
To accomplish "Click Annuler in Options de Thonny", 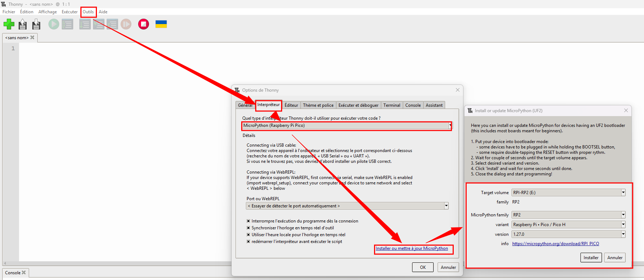I will click(448, 267).
